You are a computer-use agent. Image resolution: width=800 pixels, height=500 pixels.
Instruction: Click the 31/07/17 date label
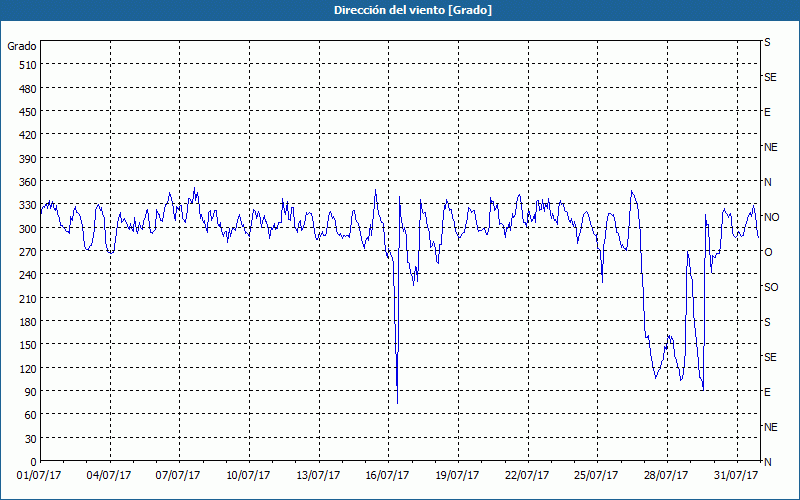pos(736,476)
